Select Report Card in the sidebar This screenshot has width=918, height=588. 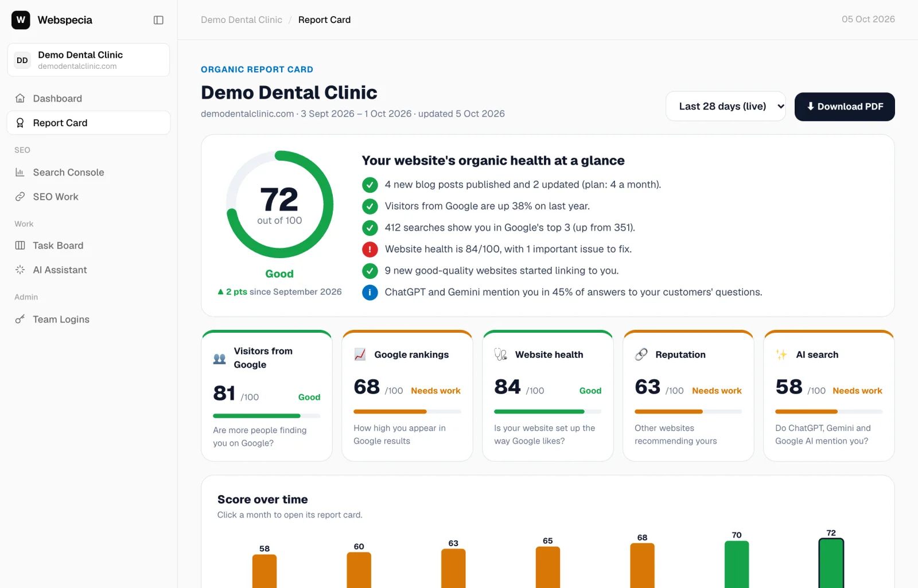(88, 123)
